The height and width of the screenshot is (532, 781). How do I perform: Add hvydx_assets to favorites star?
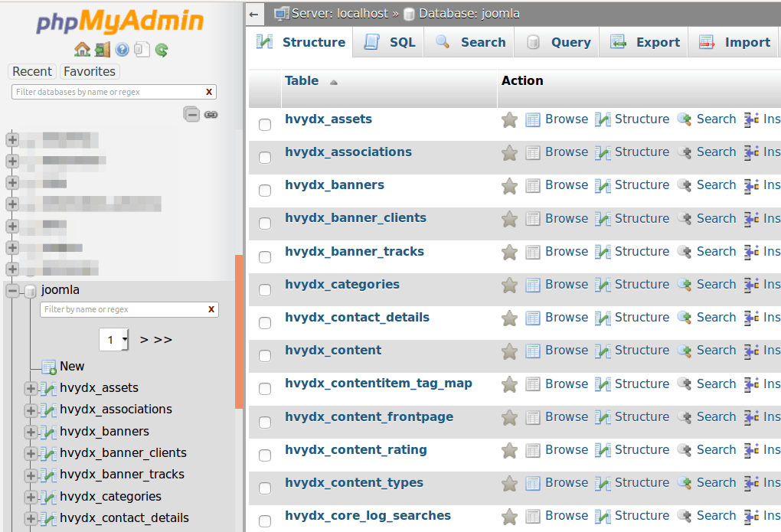pyautogui.click(x=509, y=119)
